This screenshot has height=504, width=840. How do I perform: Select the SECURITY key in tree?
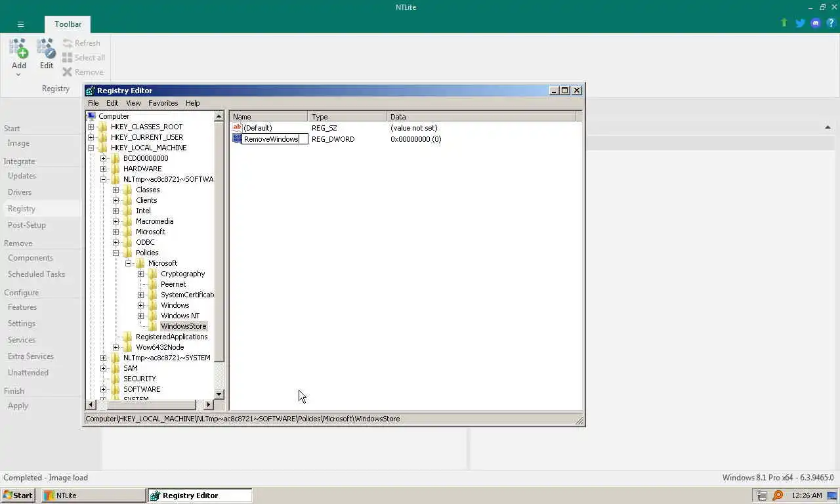click(140, 379)
